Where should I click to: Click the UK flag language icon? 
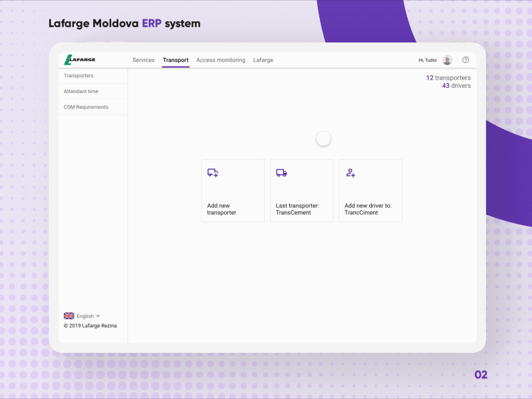pos(69,316)
